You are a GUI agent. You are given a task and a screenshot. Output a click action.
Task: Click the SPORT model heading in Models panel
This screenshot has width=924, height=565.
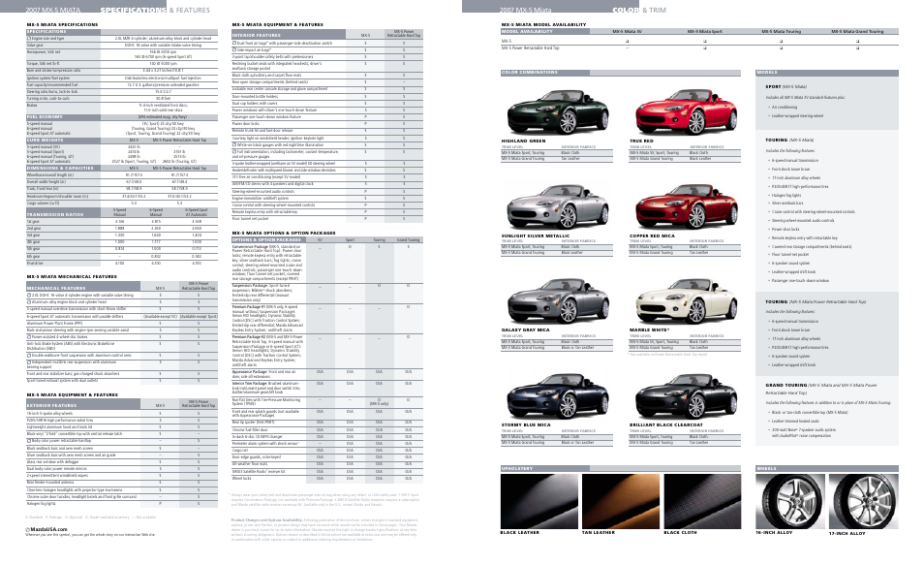coord(773,86)
